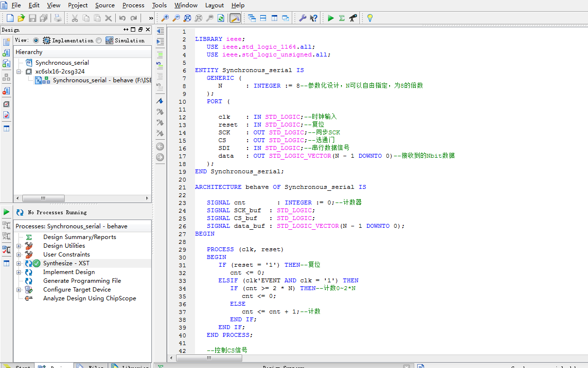Select Analyze Design Using ChipScope
This screenshot has height=368, width=588.
click(89, 298)
